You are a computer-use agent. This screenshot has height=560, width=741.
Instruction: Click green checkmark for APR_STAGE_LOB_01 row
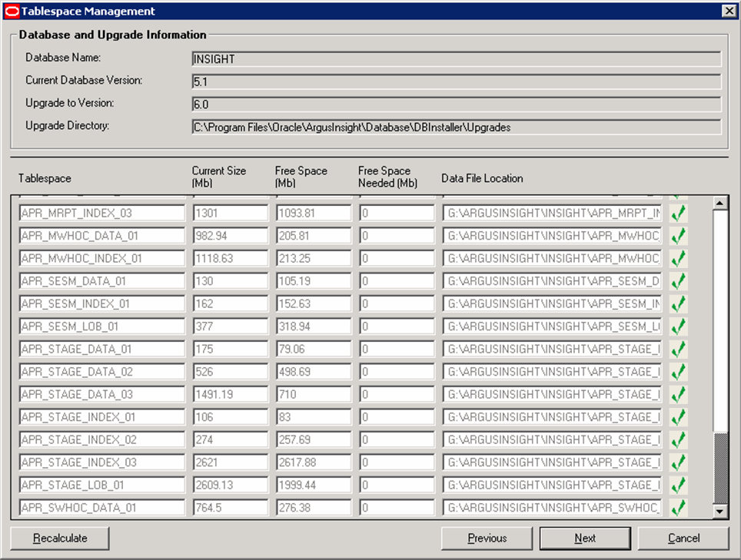pyautogui.click(x=678, y=485)
